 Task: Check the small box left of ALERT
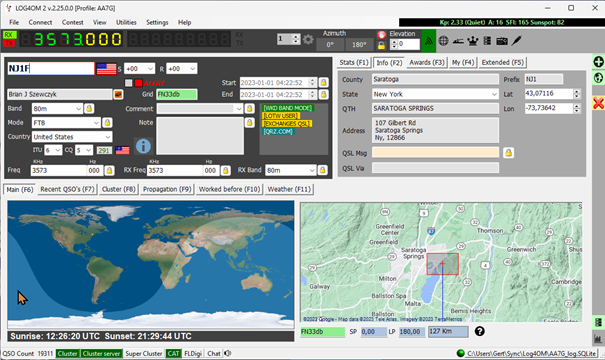[x=128, y=83]
